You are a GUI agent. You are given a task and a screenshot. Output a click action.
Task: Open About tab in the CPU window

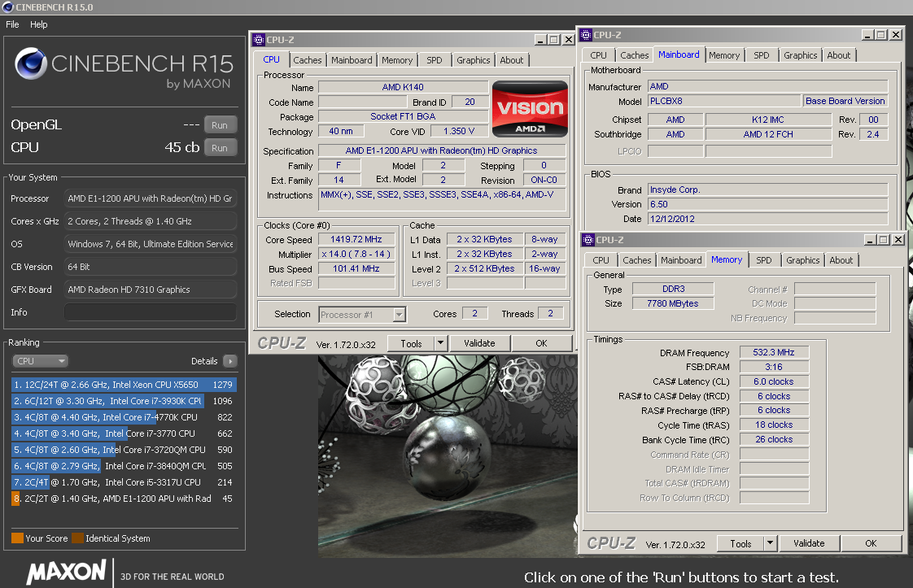tap(512, 60)
